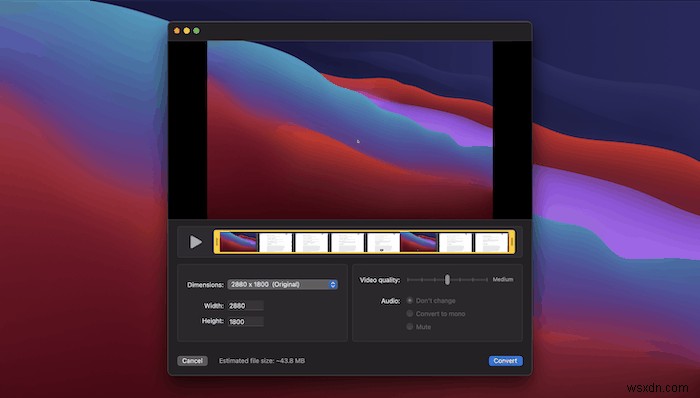The image size is (700, 398).
Task: Select the sixth timeline thumbnail showing wallpaper
Action: point(419,242)
